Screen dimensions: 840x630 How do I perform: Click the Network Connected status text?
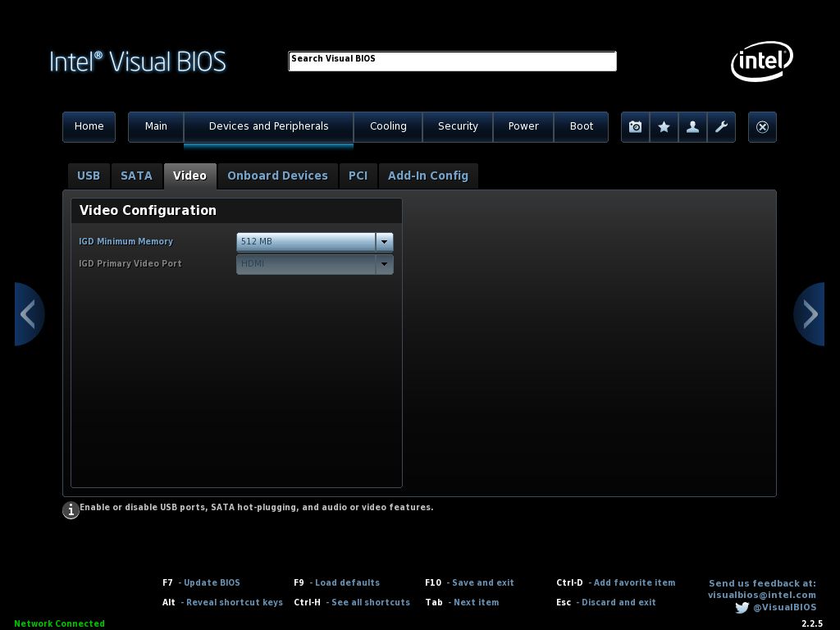point(59,623)
